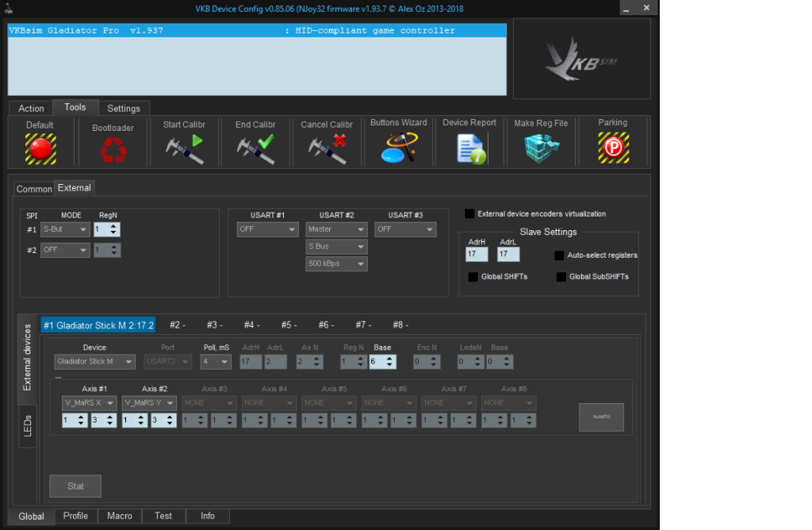This screenshot has height=530, width=812.
Task: Open the Bootloader tool
Action: click(113, 149)
